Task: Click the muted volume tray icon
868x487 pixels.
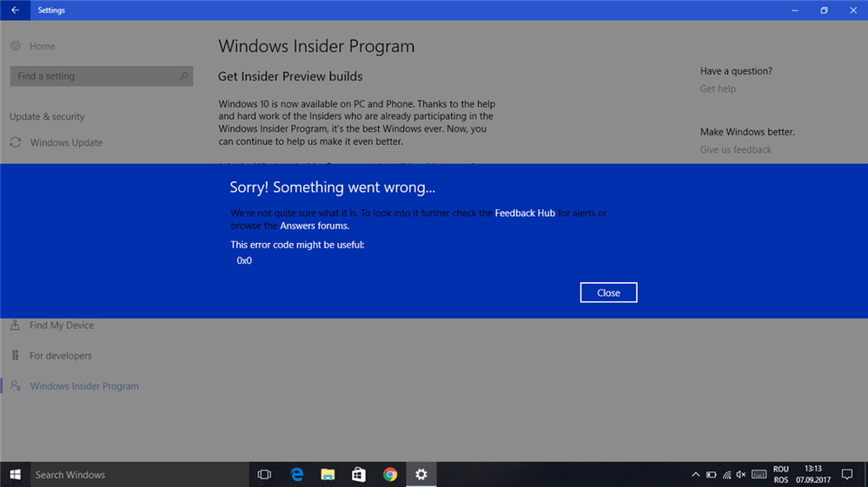Action: (741, 474)
